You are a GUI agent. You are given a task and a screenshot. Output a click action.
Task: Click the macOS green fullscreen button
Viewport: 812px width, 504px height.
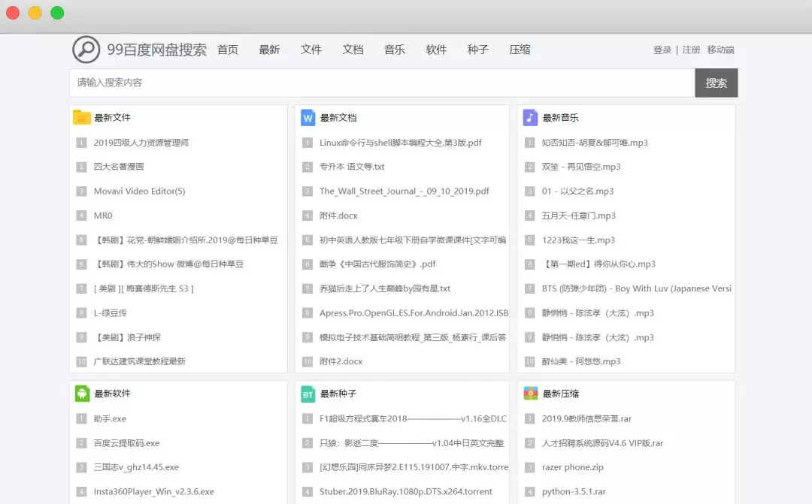[x=57, y=13]
